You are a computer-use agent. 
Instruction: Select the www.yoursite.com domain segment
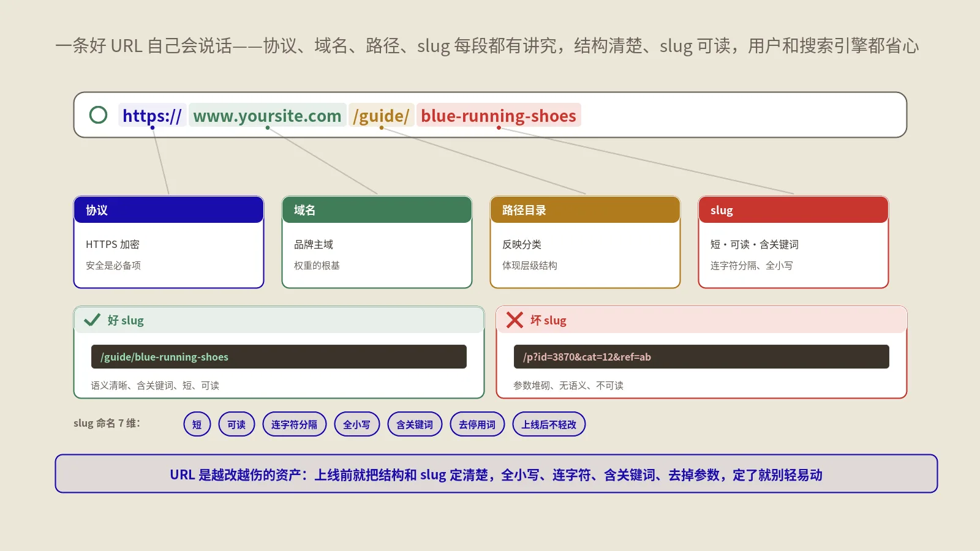point(267,115)
